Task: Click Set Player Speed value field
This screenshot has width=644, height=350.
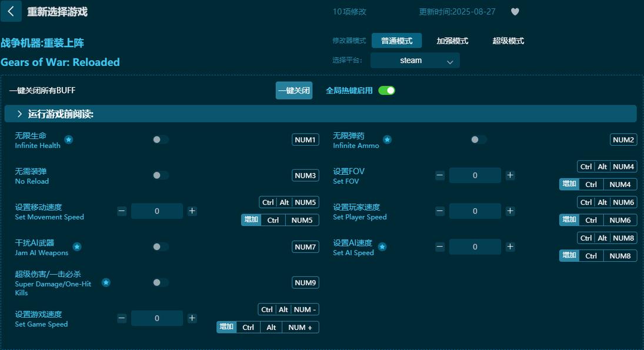Action: (475, 211)
